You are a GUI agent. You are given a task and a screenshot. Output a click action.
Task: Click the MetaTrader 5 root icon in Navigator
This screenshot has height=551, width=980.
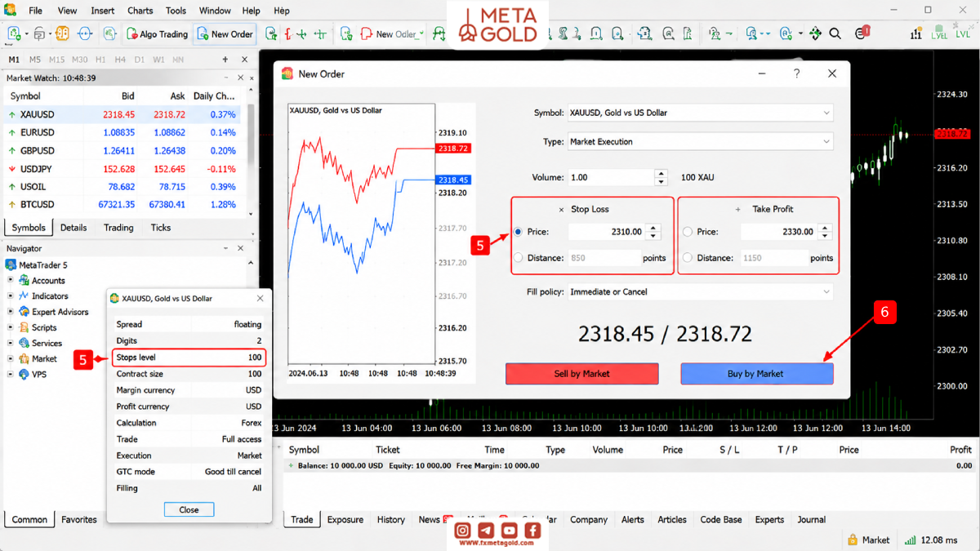tap(11, 264)
